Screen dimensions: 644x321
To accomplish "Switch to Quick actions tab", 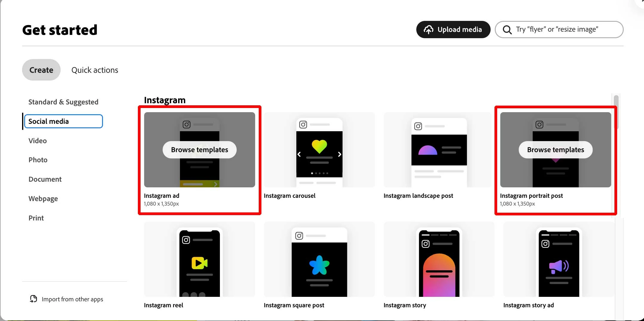I will tap(95, 70).
